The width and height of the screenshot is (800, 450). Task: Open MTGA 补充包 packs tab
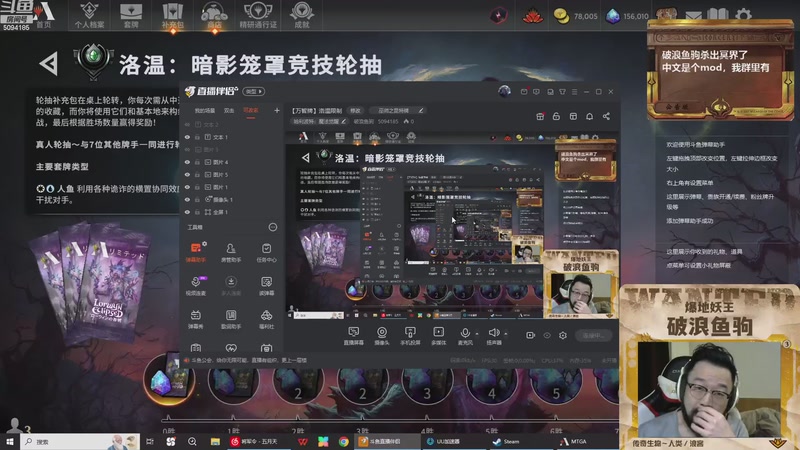(172, 15)
